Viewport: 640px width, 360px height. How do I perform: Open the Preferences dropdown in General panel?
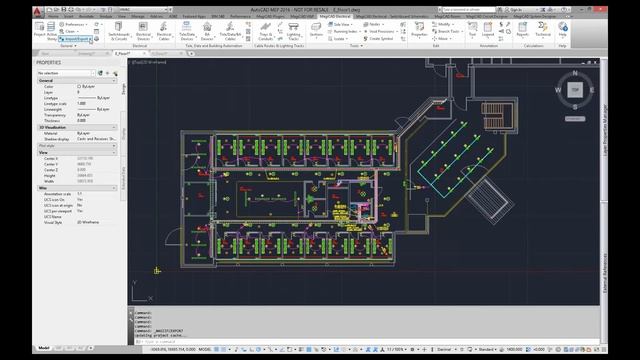click(73, 24)
